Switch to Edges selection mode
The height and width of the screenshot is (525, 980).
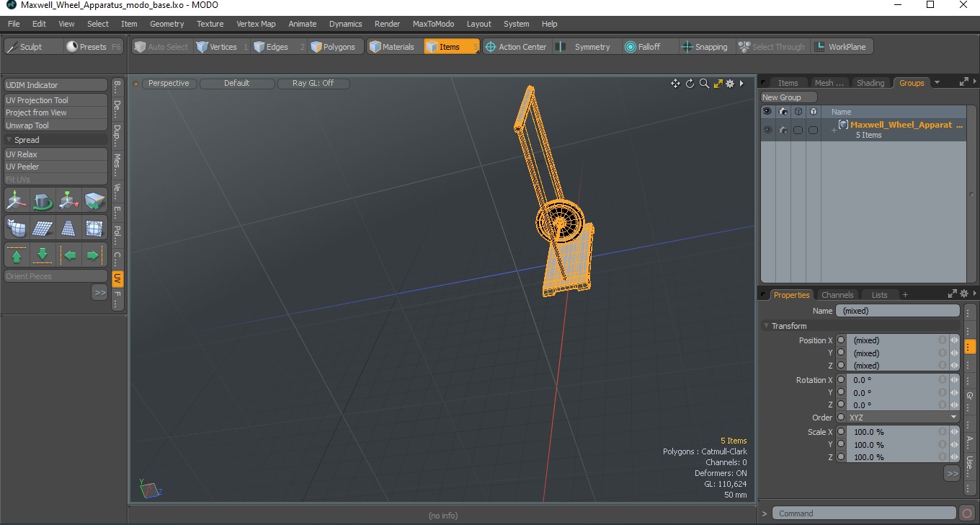(278, 47)
